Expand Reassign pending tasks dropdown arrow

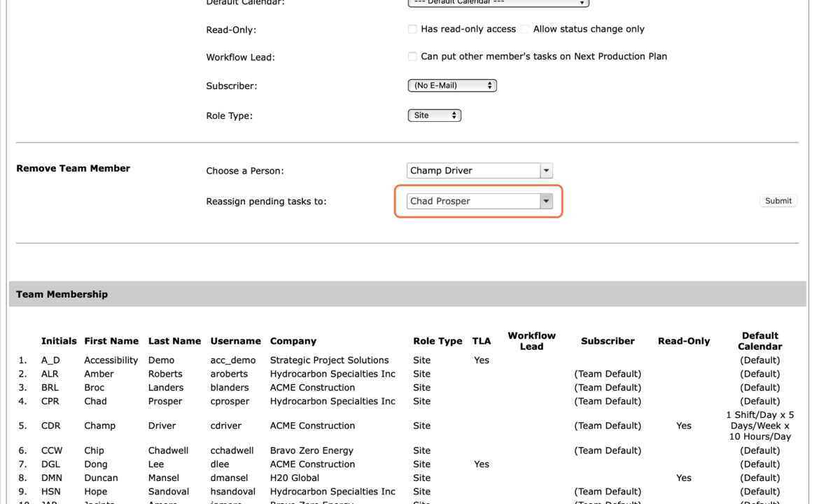click(x=546, y=201)
